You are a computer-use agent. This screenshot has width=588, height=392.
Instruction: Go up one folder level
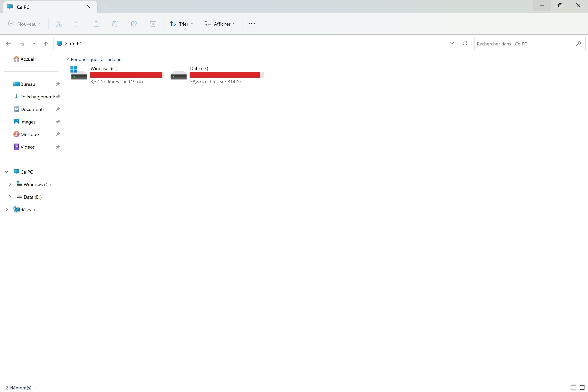(45, 44)
